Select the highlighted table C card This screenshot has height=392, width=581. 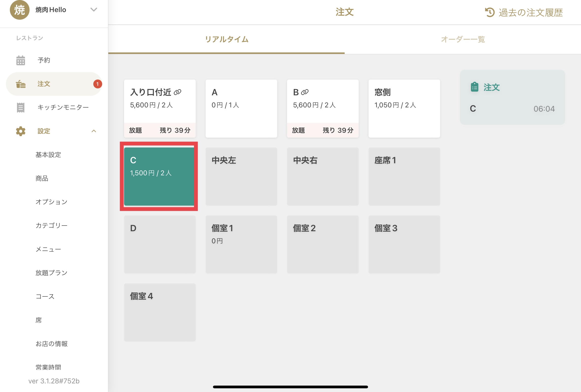click(160, 177)
